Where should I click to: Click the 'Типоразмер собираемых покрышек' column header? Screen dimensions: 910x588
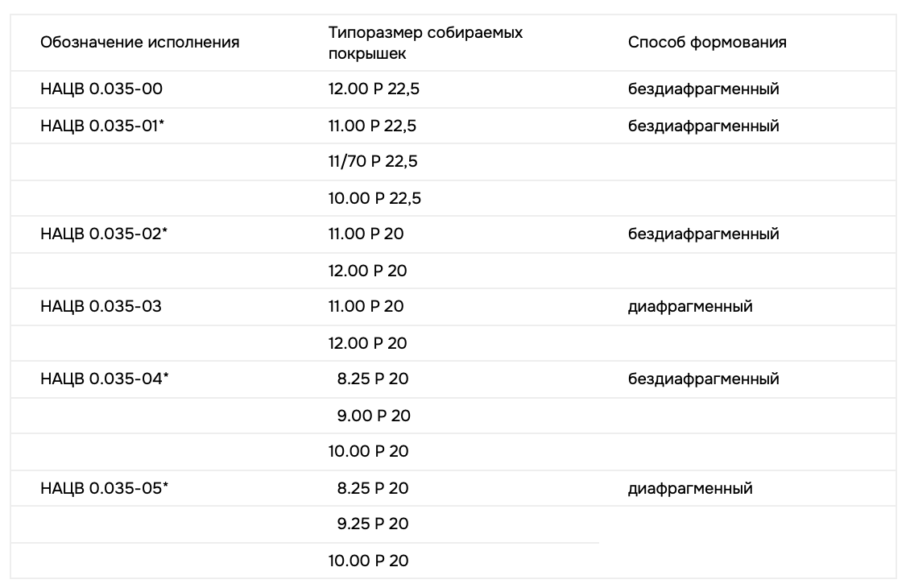click(425, 43)
